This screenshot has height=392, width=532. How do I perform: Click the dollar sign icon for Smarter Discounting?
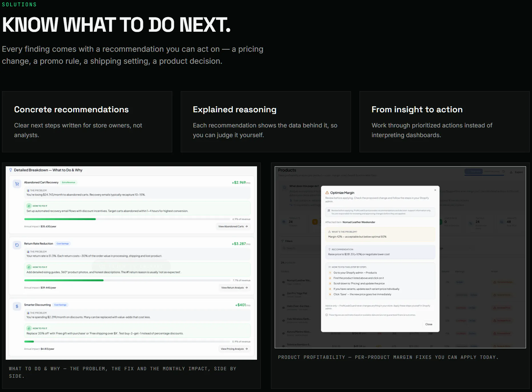17,306
